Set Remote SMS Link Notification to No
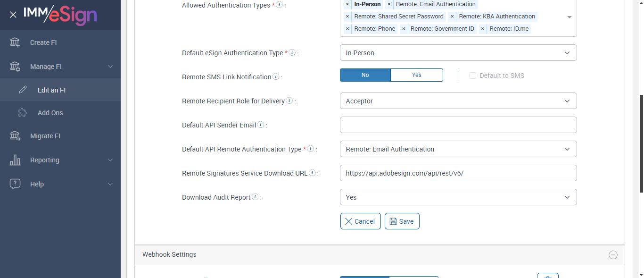Image resolution: width=644 pixels, height=278 pixels. (x=365, y=75)
